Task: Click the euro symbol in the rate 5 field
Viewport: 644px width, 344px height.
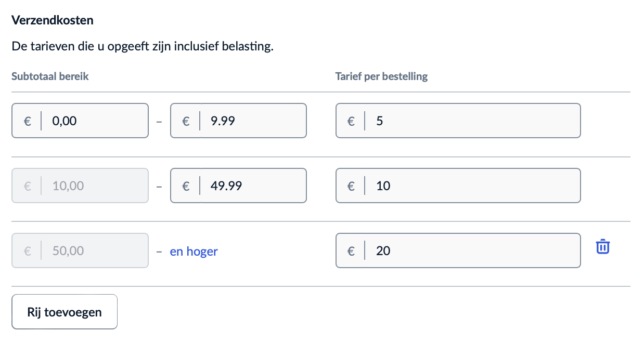Action: click(x=351, y=121)
